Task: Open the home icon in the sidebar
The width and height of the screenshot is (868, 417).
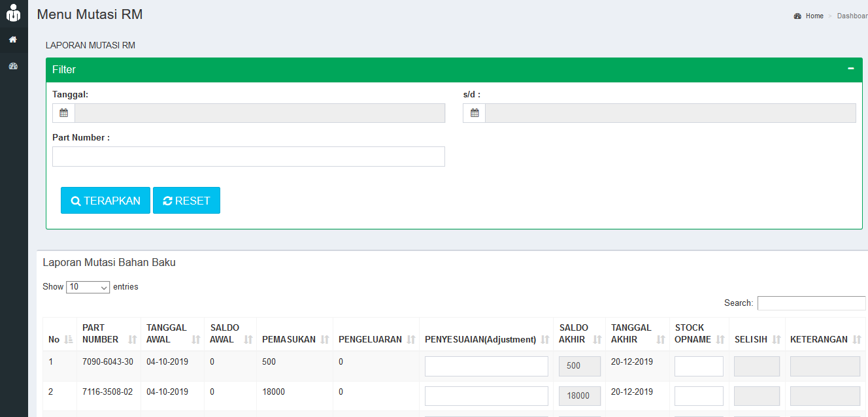Action: coord(12,40)
